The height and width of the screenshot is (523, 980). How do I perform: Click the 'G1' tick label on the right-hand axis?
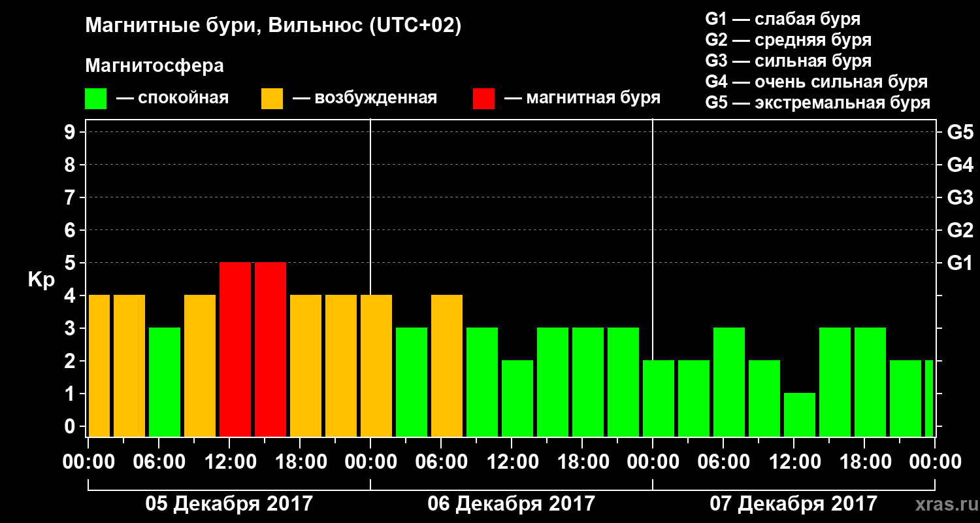[x=960, y=263]
